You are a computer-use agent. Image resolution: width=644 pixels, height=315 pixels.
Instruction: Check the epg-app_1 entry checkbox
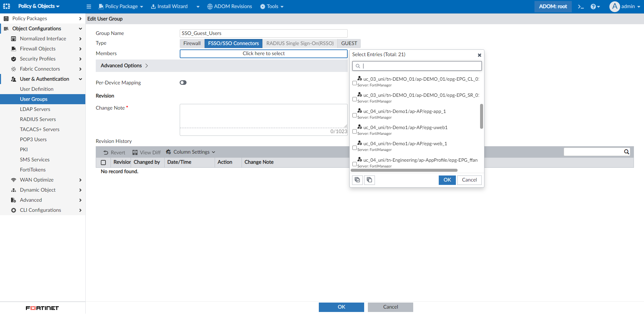click(x=354, y=115)
